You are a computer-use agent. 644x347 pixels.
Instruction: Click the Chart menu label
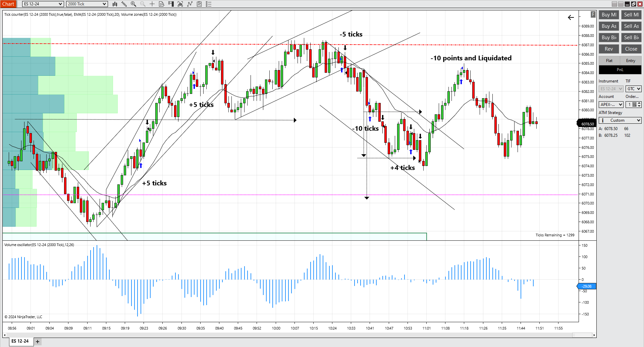click(8, 4)
